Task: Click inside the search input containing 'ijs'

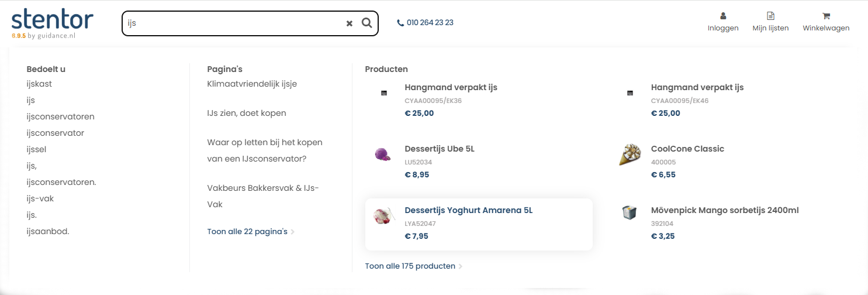Action: point(234,23)
